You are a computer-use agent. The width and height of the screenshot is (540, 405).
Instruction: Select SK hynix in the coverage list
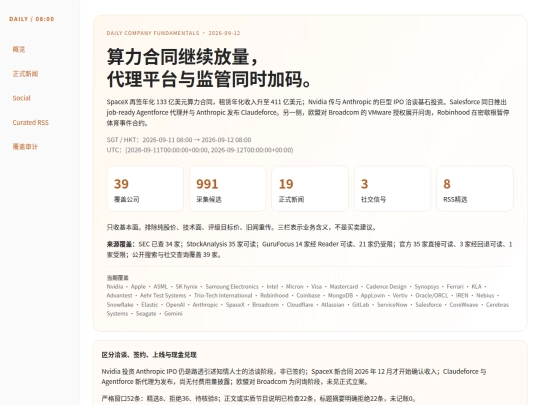(x=186, y=287)
